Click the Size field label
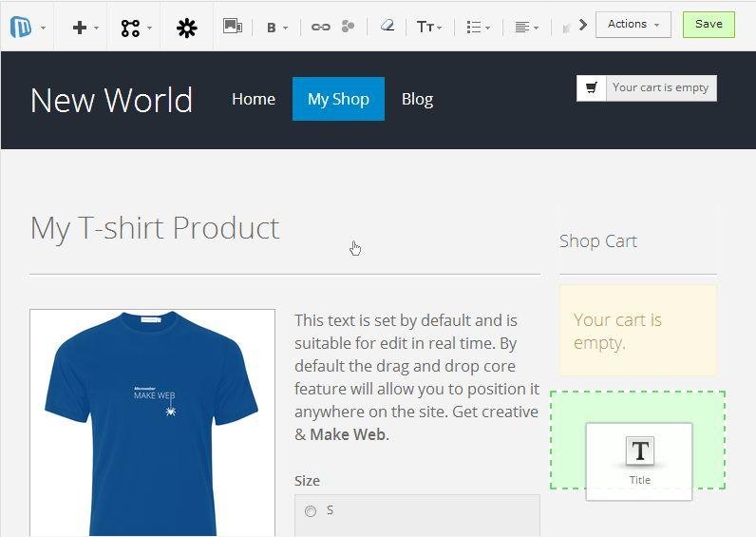The image size is (756, 537). 307,481
